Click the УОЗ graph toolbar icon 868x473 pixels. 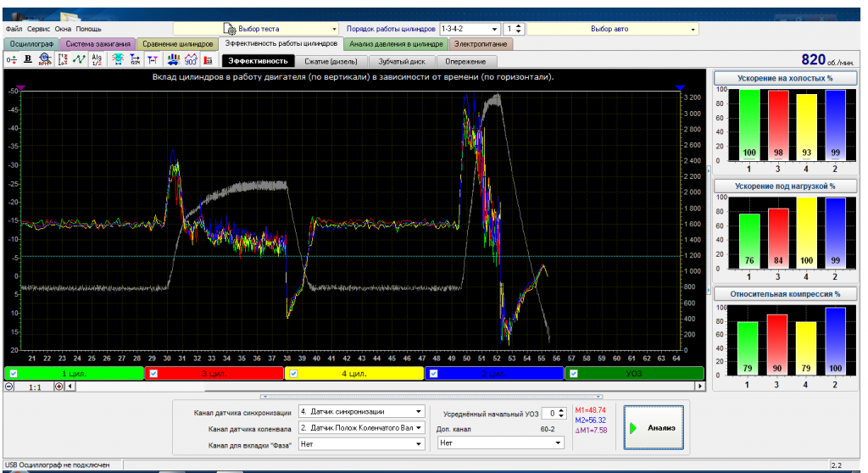[x=191, y=60]
